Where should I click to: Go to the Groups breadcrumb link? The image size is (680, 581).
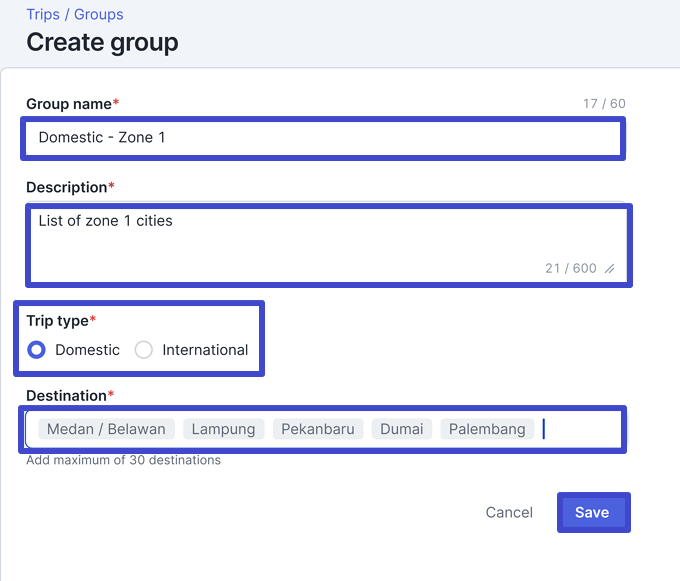(x=99, y=15)
